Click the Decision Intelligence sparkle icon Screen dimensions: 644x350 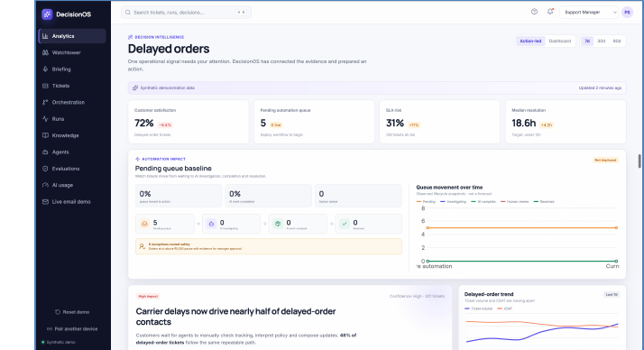[x=130, y=37]
